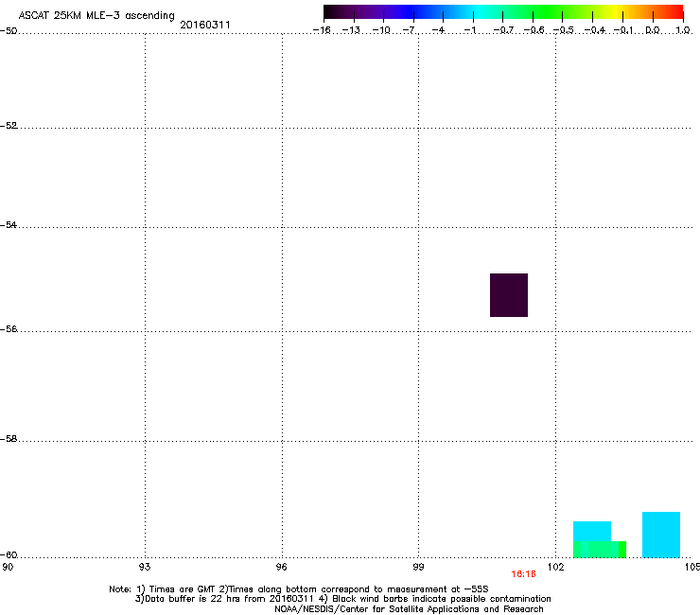This screenshot has height=615, width=700.
Task: Click the colorbar label -10
Action: click(x=381, y=30)
